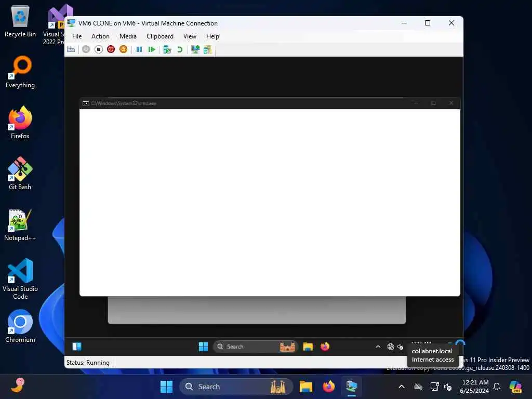Open File Explorer inside the VM taskbar
532x399 pixels.
tap(308, 347)
